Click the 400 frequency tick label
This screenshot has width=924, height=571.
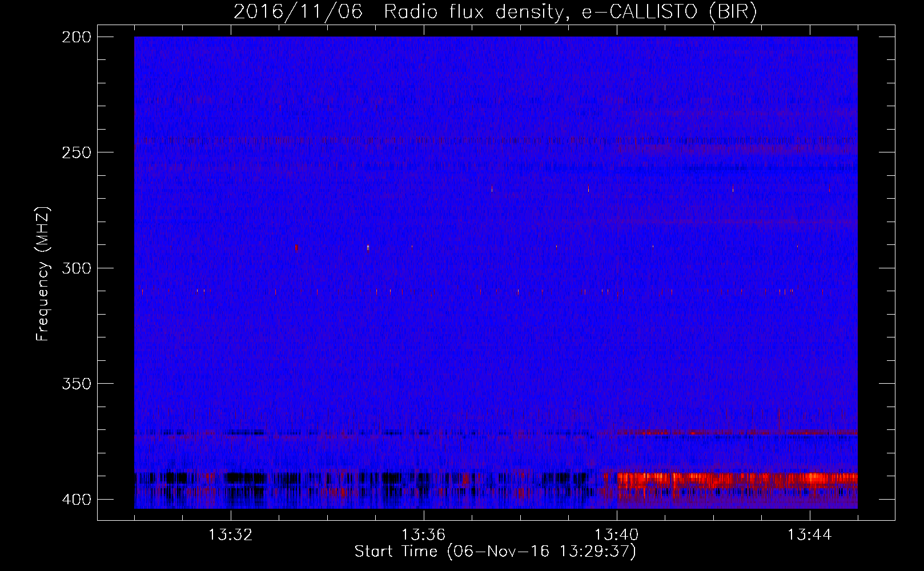click(76, 500)
